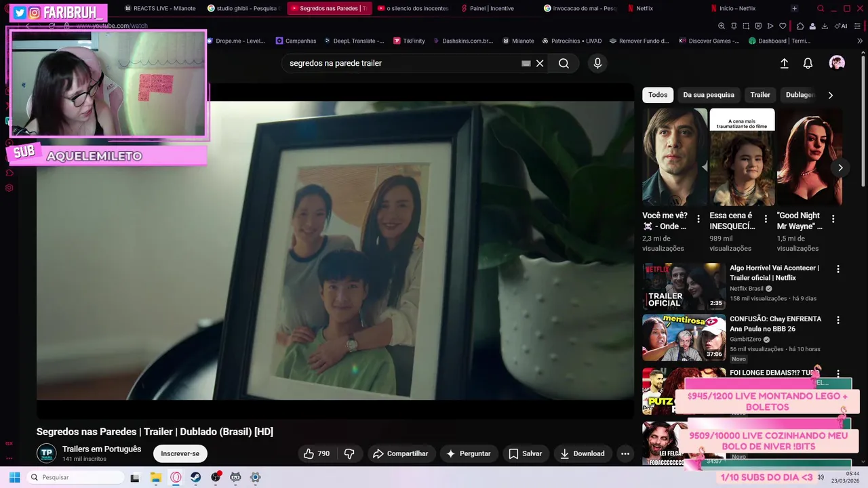868x488 pixels.
Task: Open browser downloads icon
Action: tap(825, 26)
